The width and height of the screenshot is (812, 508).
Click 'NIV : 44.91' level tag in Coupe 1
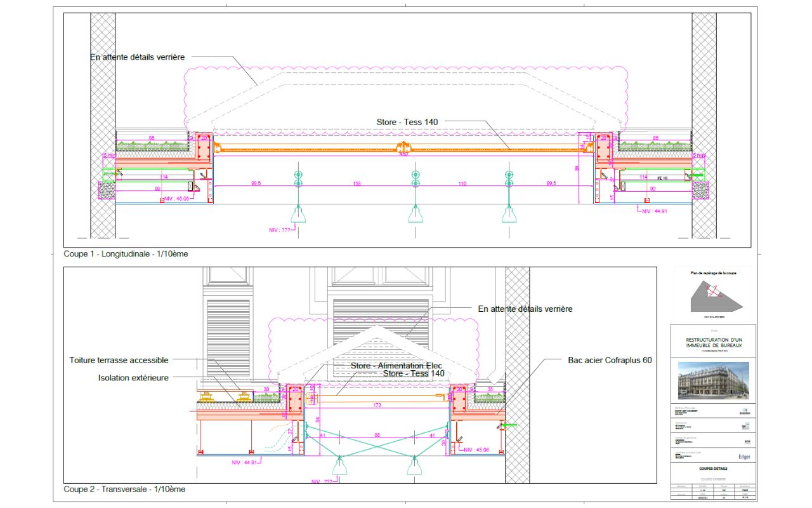pyautogui.click(x=655, y=211)
